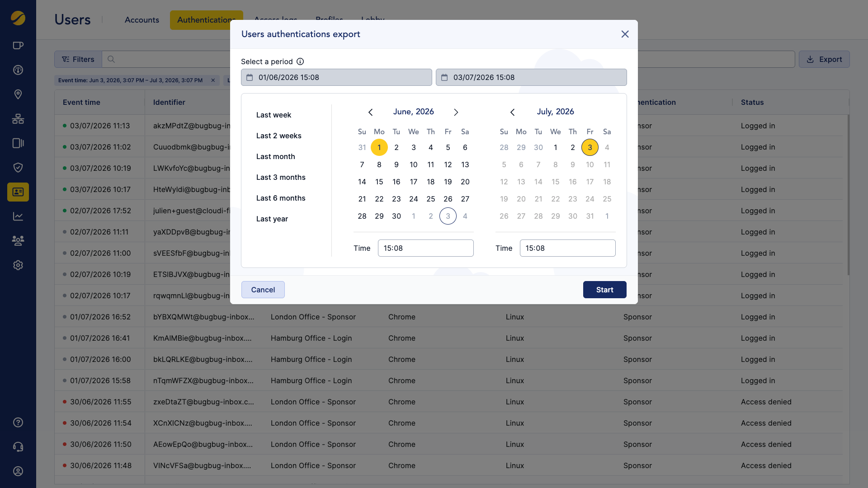The width and height of the screenshot is (868, 488).
Task: Go to next month from June 2026
Action: pos(456,112)
